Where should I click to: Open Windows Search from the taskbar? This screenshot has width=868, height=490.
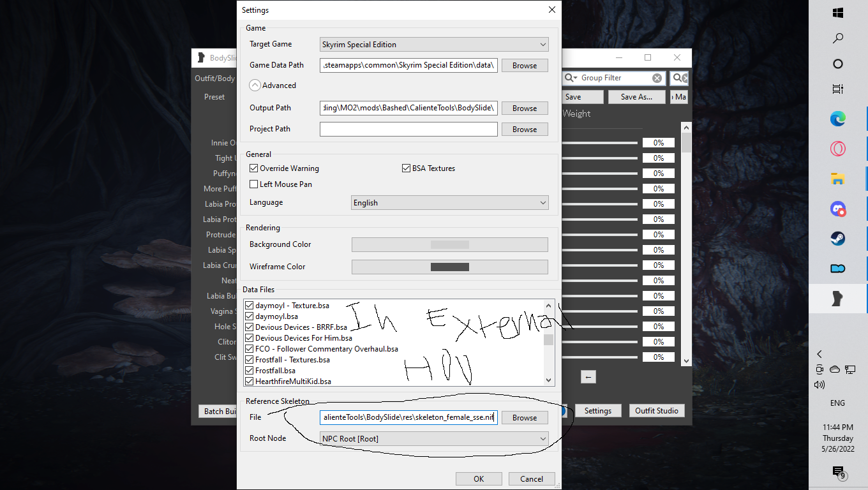point(838,38)
